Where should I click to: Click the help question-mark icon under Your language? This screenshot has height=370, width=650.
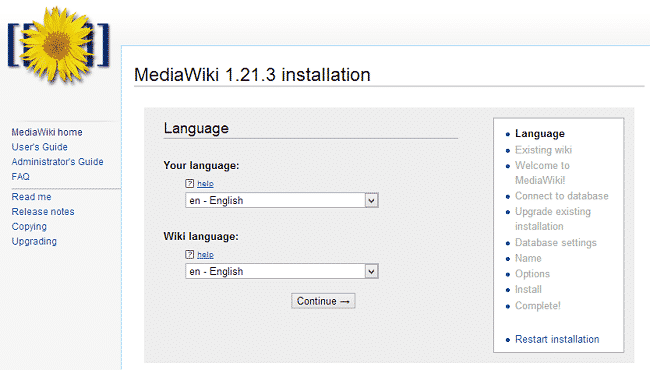click(x=189, y=183)
